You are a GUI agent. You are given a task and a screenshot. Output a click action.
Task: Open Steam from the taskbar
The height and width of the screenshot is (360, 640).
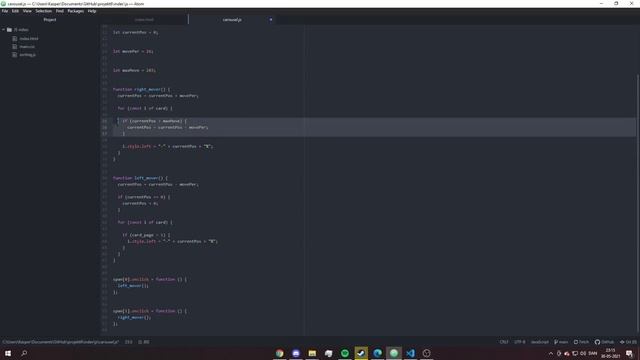pos(361,353)
